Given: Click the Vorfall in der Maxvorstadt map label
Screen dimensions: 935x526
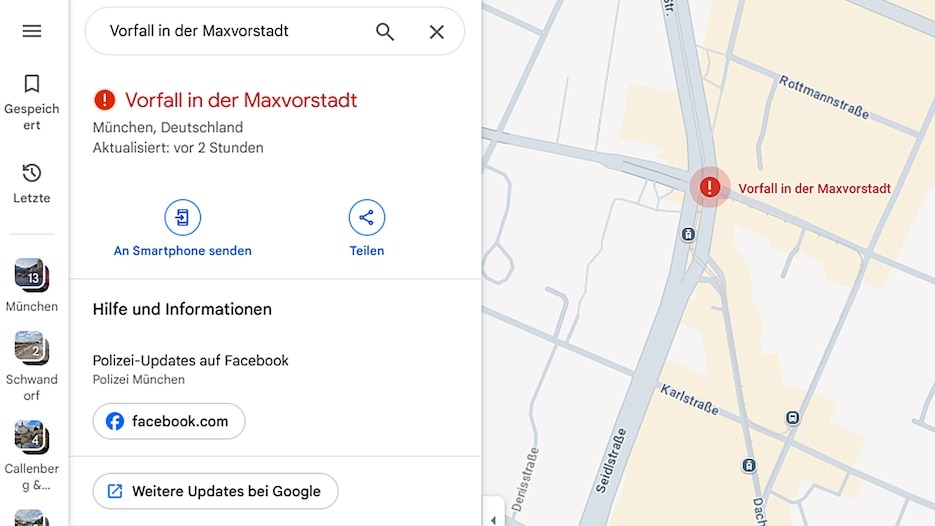Looking at the screenshot, I should (815, 188).
